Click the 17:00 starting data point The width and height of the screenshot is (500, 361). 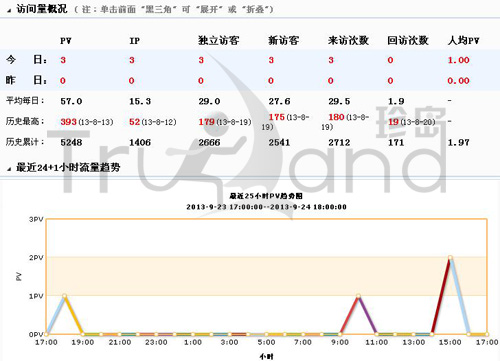(x=46, y=334)
